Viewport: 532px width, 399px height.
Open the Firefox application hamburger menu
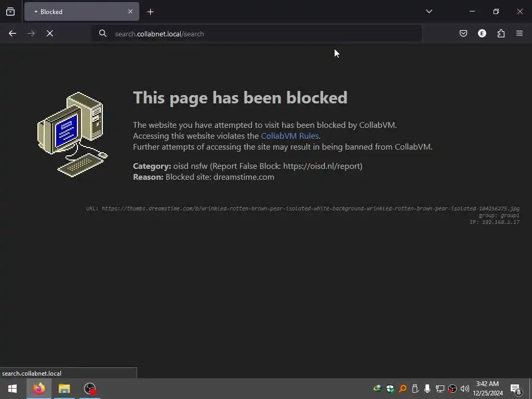point(520,33)
